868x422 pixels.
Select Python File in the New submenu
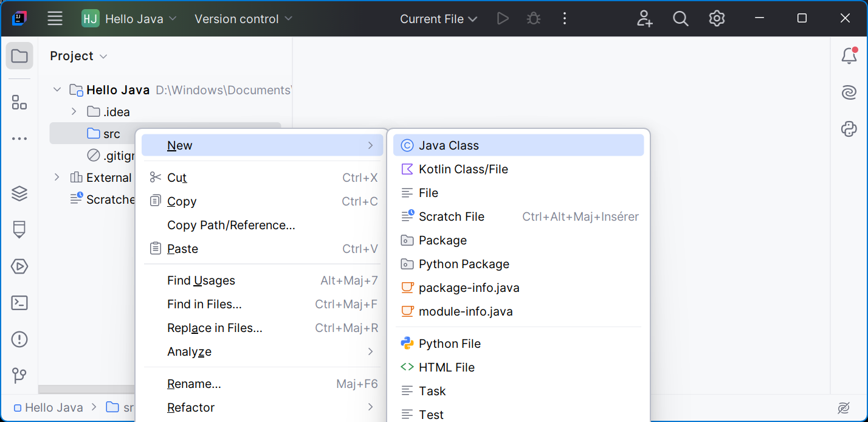[449, 344]
